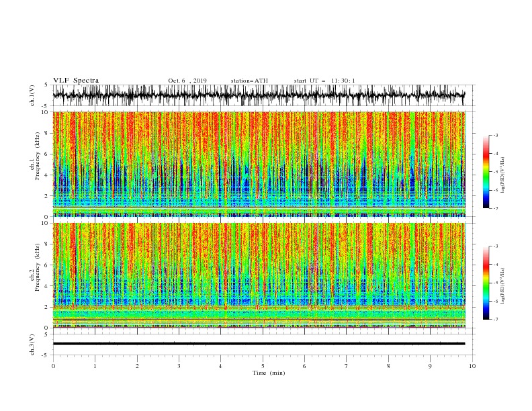Viewport: 532px width, 411px height.
Task: Click the time axis tick label "2"
Action: (x=137, y=366)
